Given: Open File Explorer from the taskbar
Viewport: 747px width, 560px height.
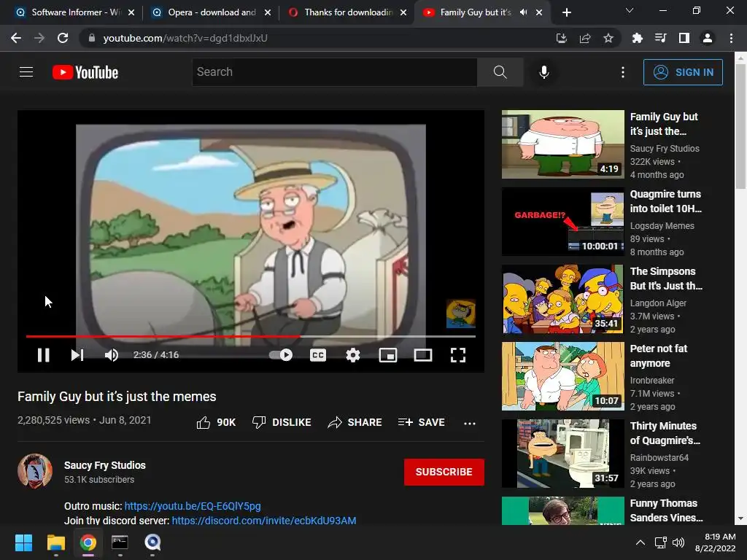Looking at the screenshot, I should tap(55, 542).
